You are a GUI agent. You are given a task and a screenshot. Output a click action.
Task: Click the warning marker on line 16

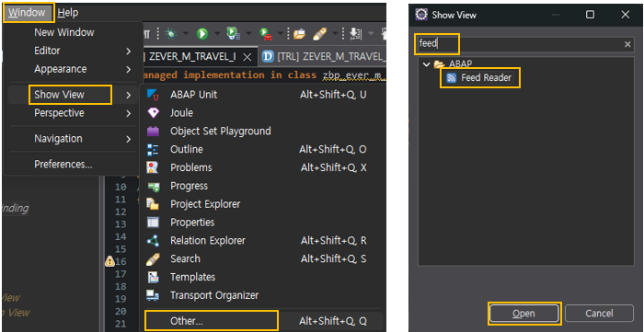109,261
